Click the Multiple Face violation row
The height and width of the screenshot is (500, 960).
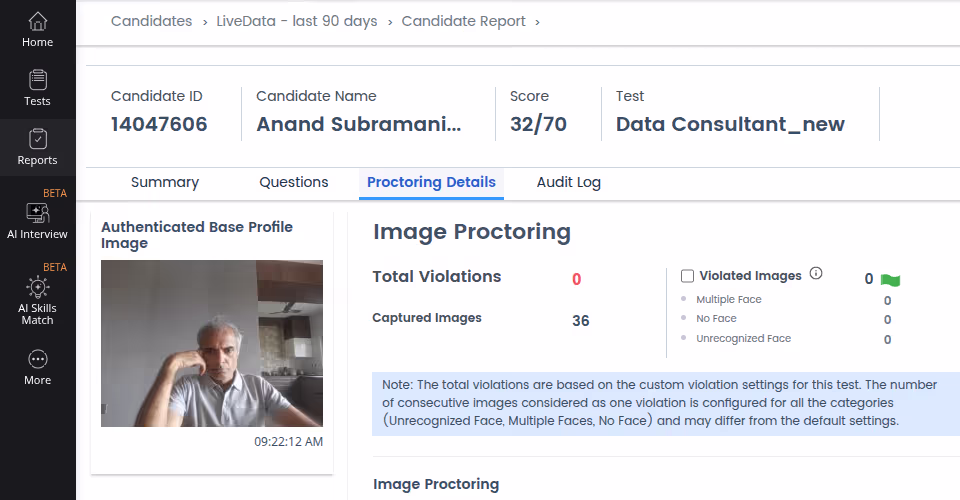click(x=786, y=300)
